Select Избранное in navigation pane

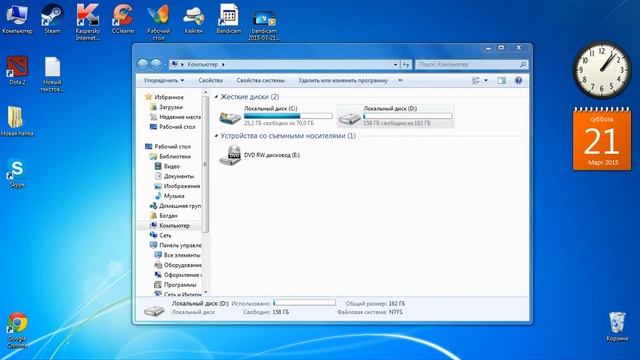click(x=164, y=97)
